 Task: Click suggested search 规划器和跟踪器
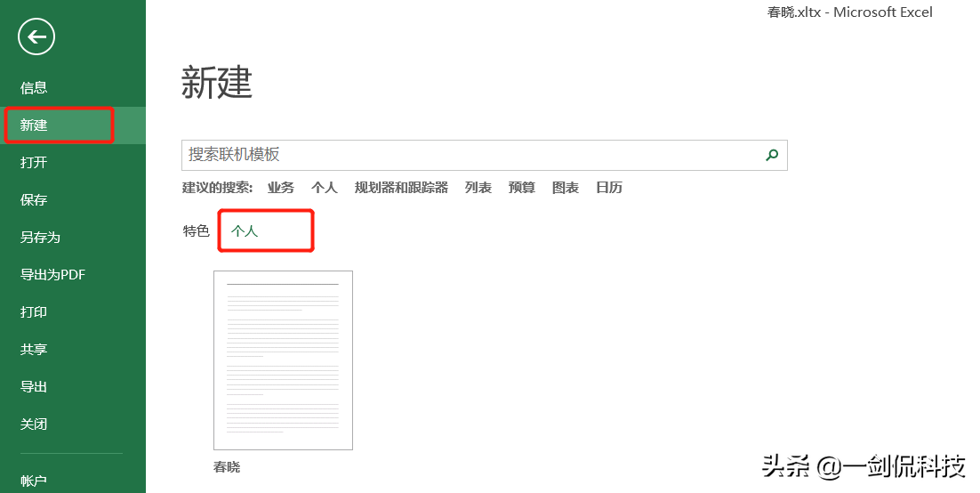click(x=401, y=188)
